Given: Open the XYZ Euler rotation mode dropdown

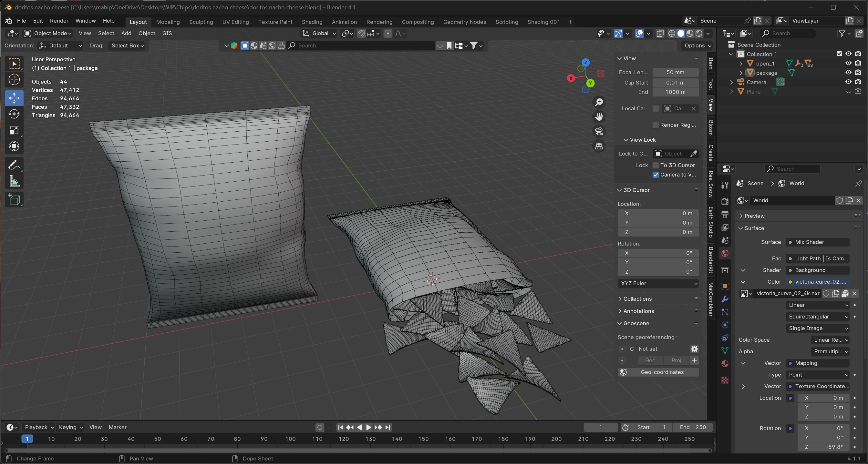Looking at the screenshot, I should [x=658, y=283].
